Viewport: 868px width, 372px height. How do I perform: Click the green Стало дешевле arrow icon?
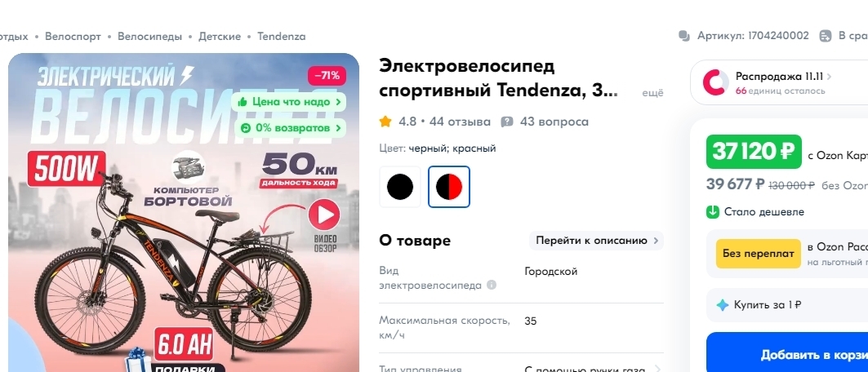(x=713, y=212)
